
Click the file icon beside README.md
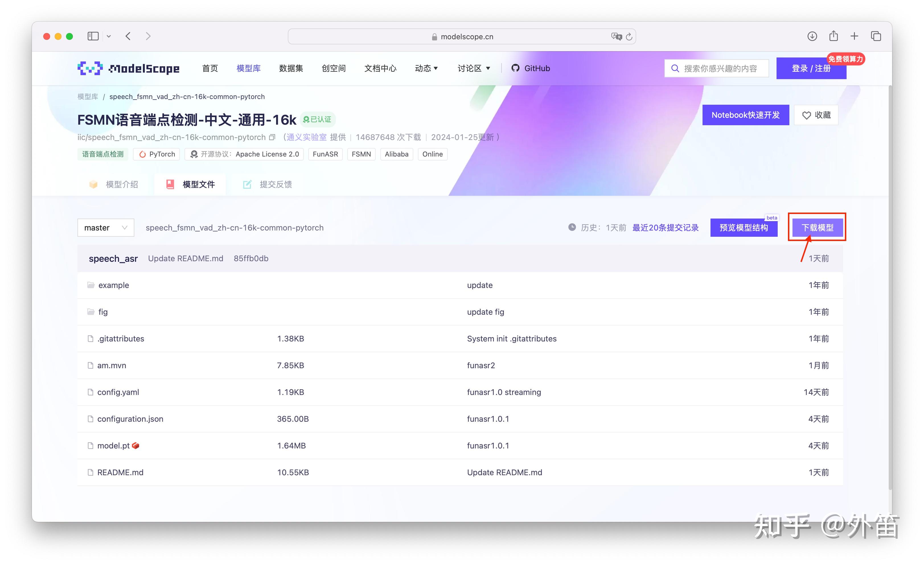(x=90, y=472)
